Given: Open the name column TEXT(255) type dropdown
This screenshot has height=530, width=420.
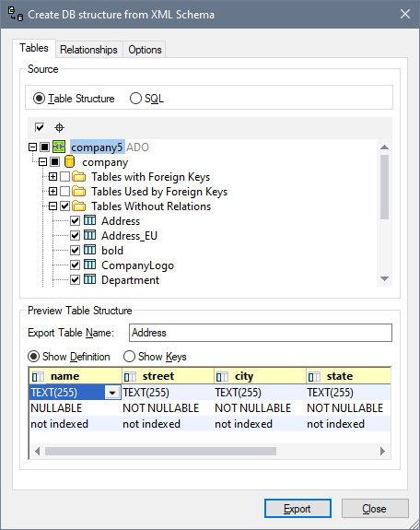Looking at the screenshot, I should click(112, 393).
